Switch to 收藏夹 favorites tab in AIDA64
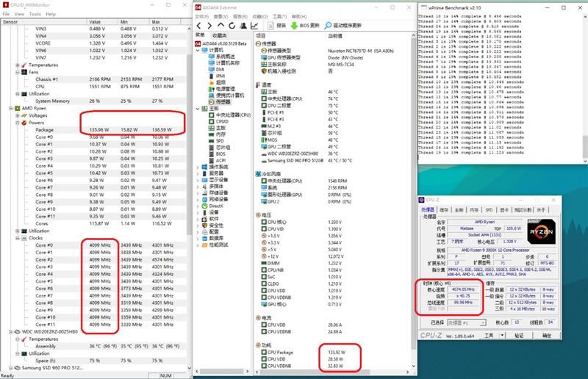 coord(219,35)
